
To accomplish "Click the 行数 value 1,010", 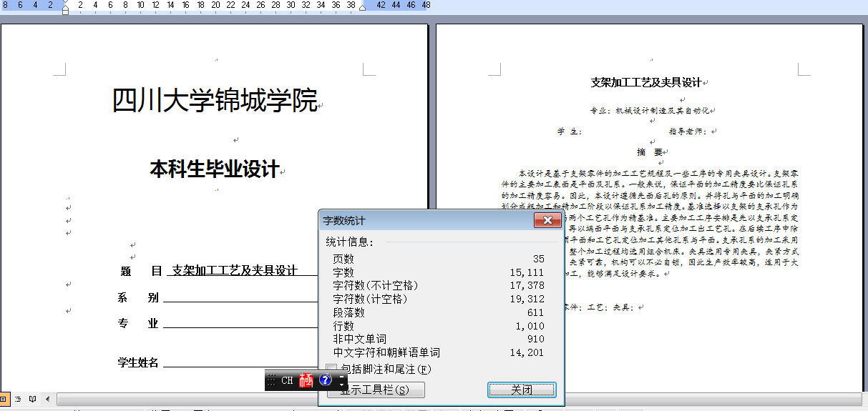I will [530, 326].
